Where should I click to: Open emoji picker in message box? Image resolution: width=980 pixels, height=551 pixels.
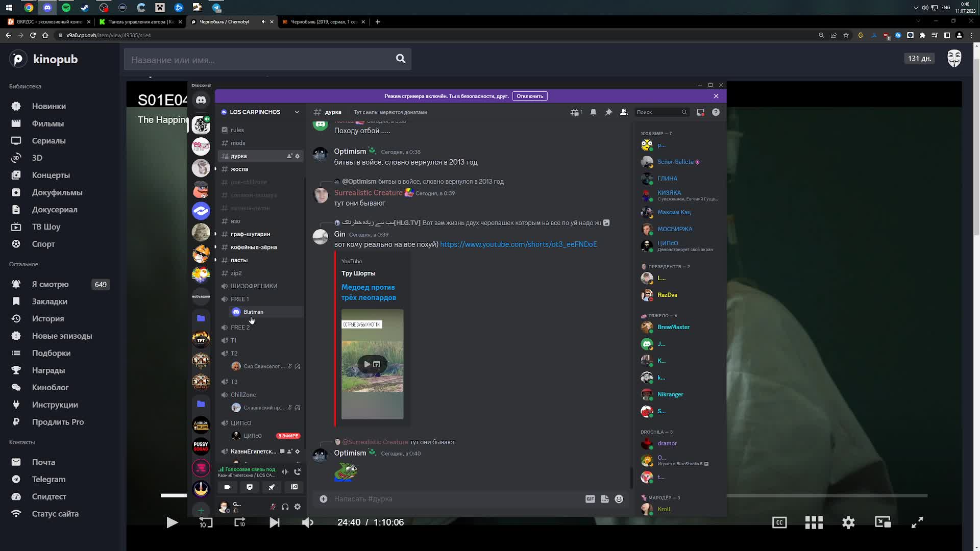pos(619,499)
